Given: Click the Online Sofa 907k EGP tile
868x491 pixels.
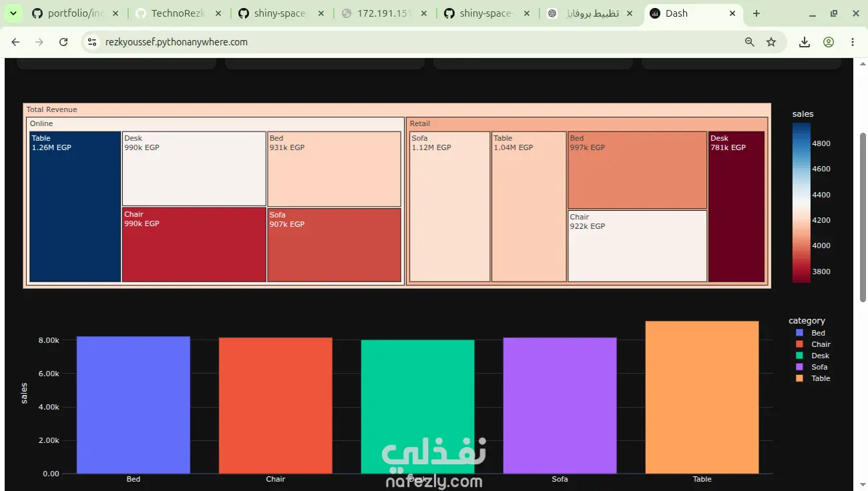Looking at the screenshot, I should point(334,245).
